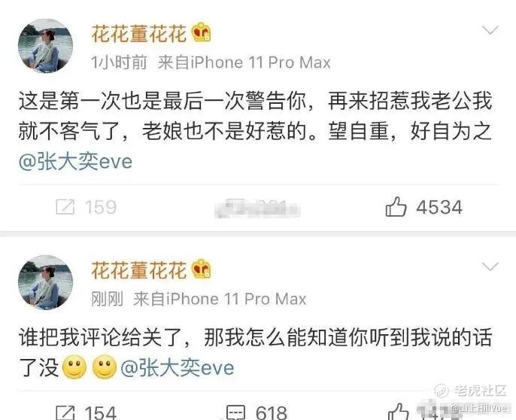This screenshot has width=516, height=420.
Task: Open comments on the post with 618
Action: [x=256, y=412]
